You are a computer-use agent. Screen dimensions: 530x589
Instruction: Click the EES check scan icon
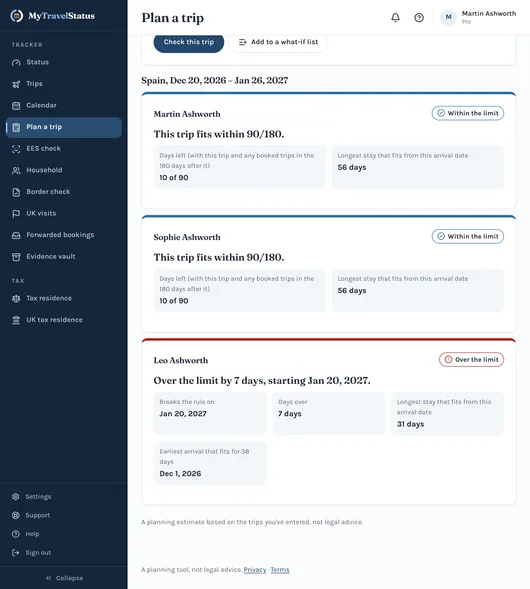click(16, 149)
